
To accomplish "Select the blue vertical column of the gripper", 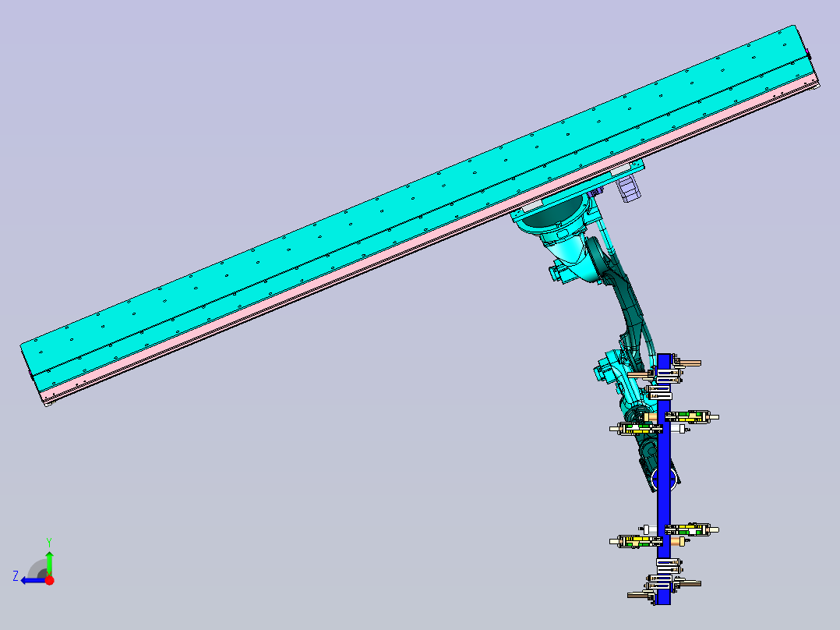I will (664, 479).
